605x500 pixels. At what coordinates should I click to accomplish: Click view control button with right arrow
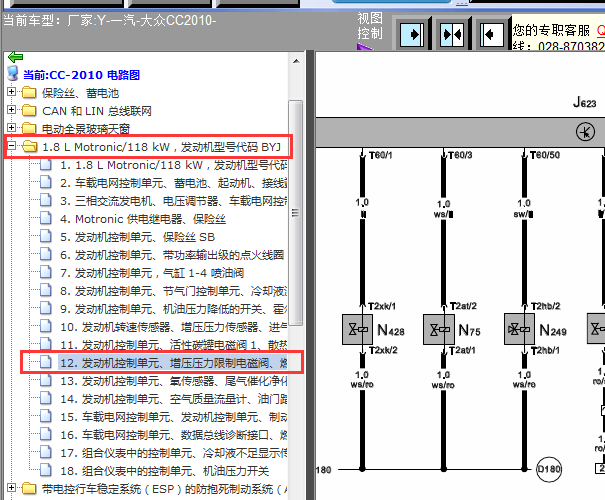(x=412, y=35)
